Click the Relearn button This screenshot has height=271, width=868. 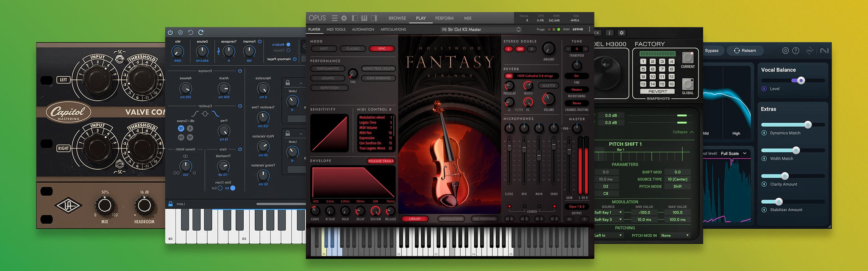pos(746,51)
